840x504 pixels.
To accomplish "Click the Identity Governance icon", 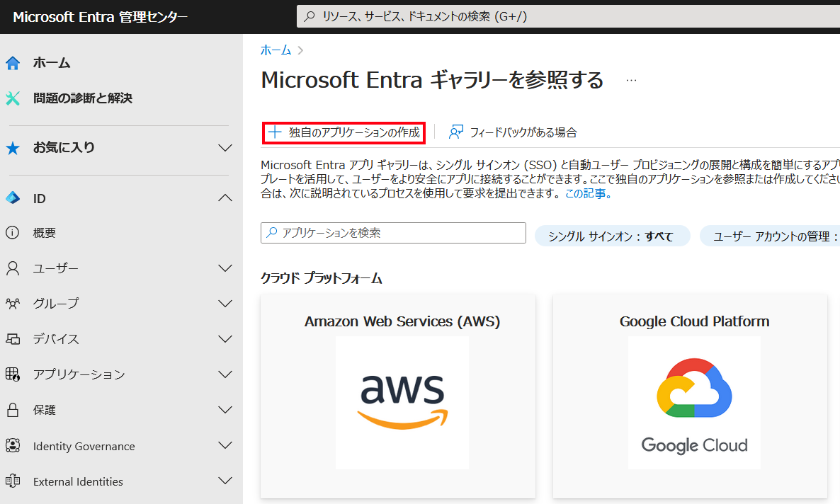I will [13, 446].
